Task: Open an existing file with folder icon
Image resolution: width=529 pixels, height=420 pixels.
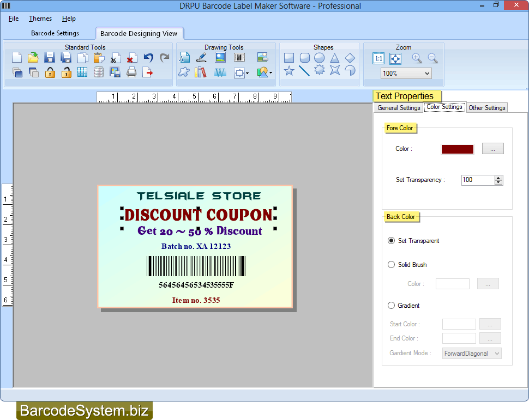Action: tap(33, 58)
